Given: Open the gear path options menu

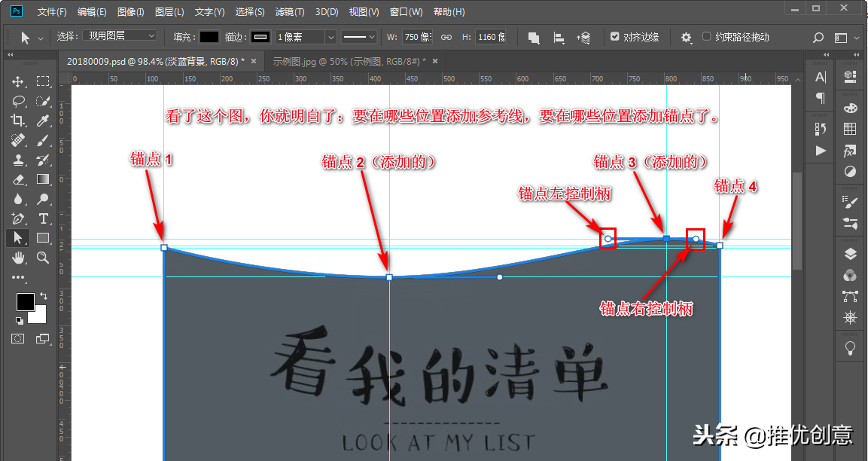Looking at the screenshot, I should coord(686,38).
